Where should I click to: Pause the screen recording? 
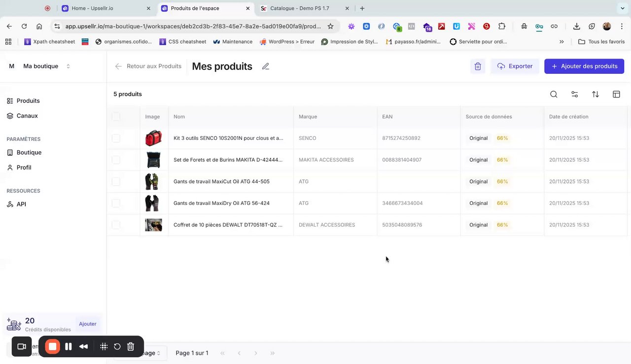click(69, 346)
